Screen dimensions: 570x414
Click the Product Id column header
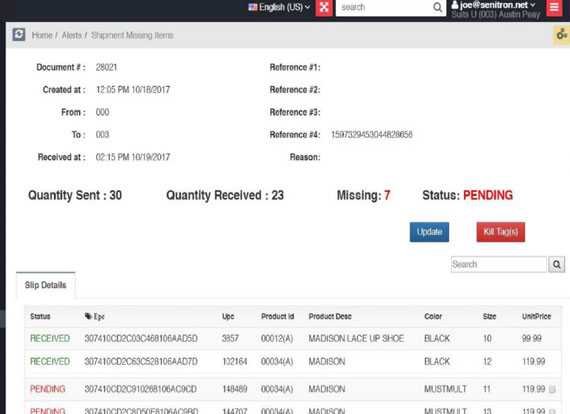click(277, 316)
